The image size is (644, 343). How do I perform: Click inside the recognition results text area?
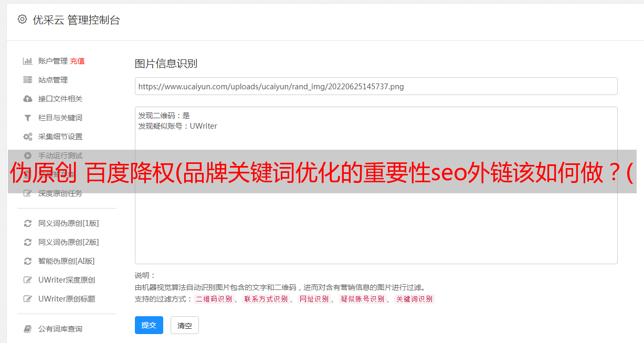point(376,185)
